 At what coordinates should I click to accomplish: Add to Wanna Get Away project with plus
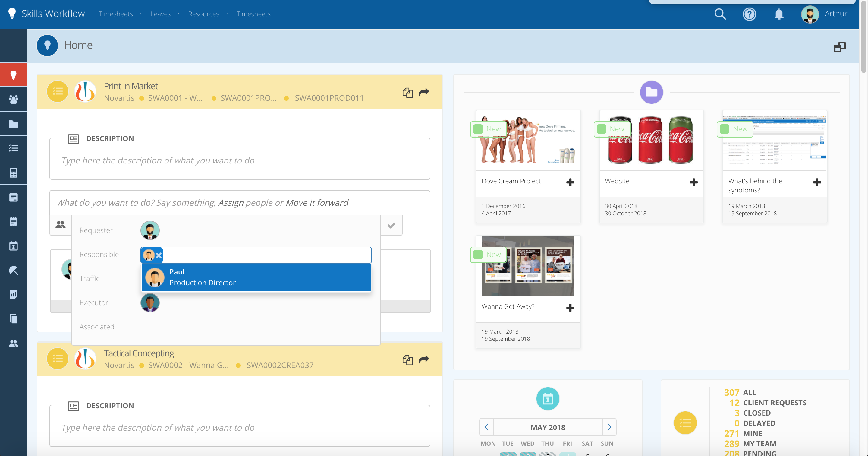pos(570,307)
